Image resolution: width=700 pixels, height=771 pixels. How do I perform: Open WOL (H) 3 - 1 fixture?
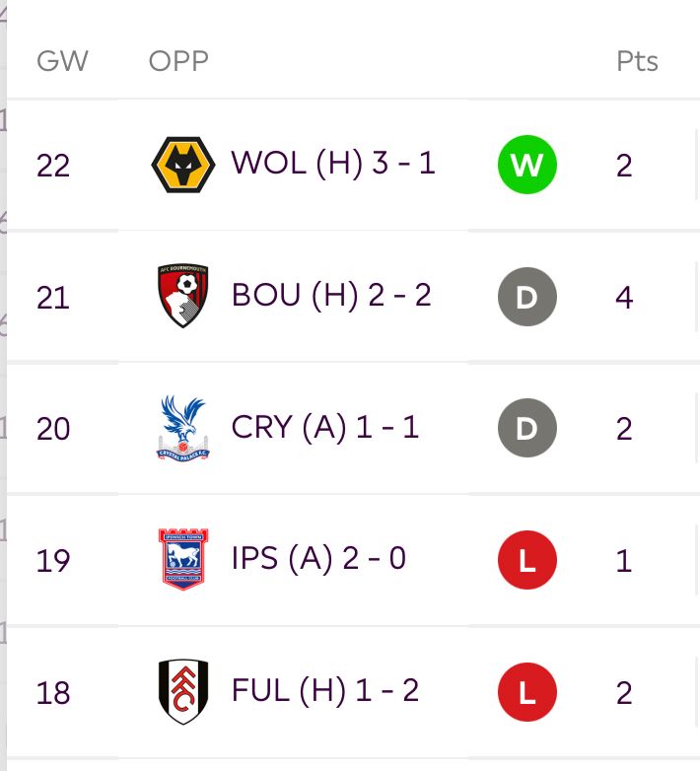pos(333,164)
